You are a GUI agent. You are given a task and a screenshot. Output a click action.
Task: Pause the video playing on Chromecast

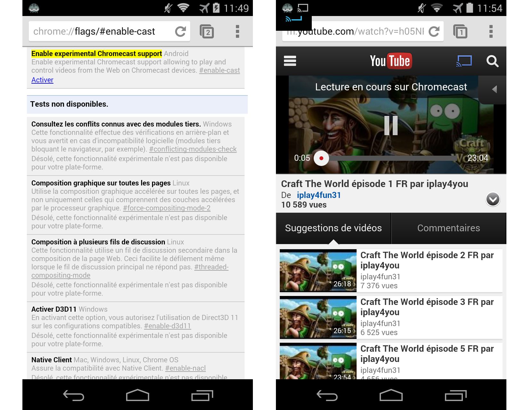(x=391, y=125)
